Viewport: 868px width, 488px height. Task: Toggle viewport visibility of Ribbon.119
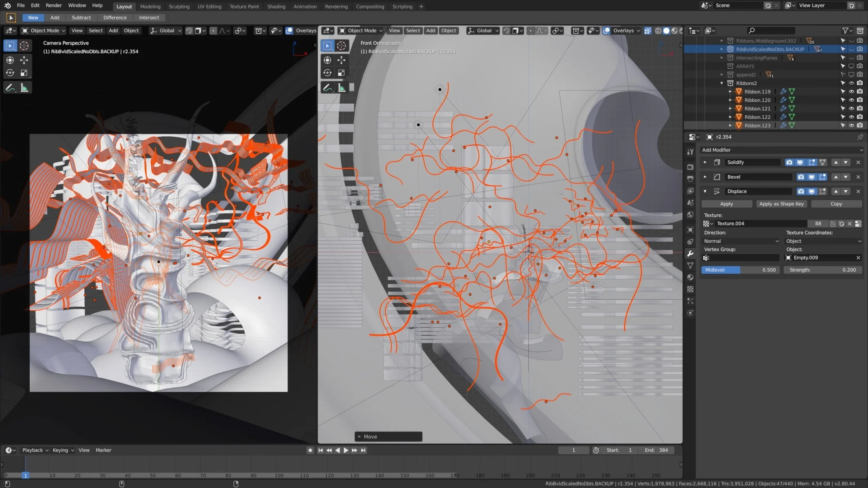click(851, 91)
